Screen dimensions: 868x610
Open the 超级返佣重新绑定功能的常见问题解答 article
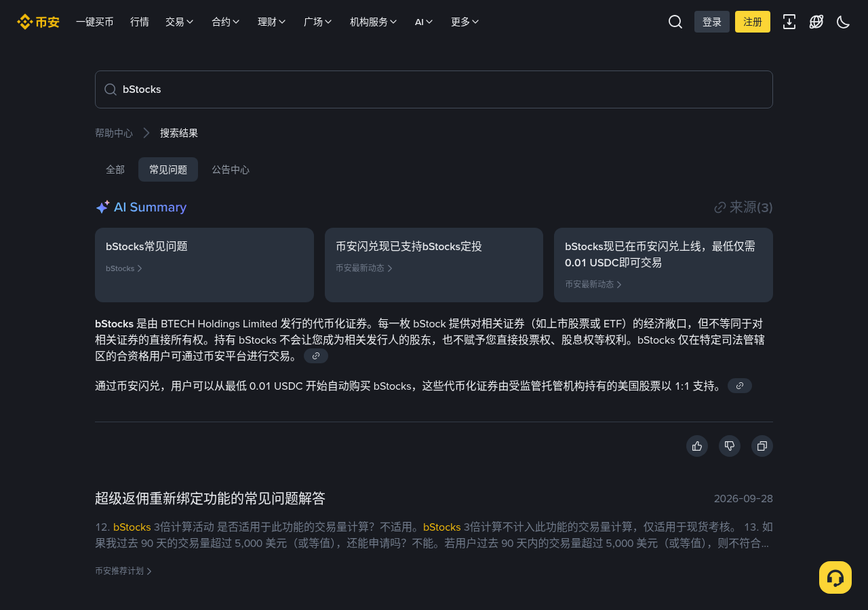tap(210, 499)
